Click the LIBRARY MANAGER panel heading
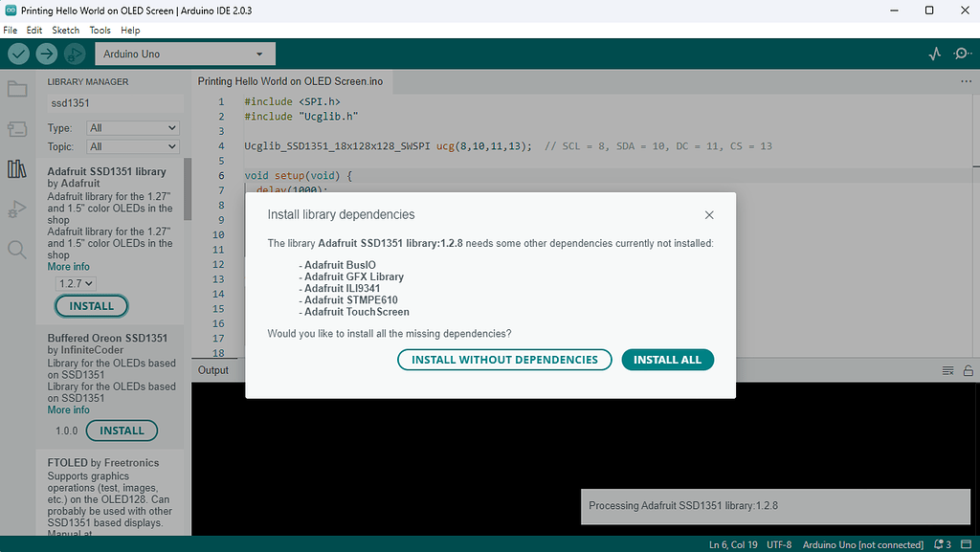The width and height of the screenshot is (980, 552). 88,82
